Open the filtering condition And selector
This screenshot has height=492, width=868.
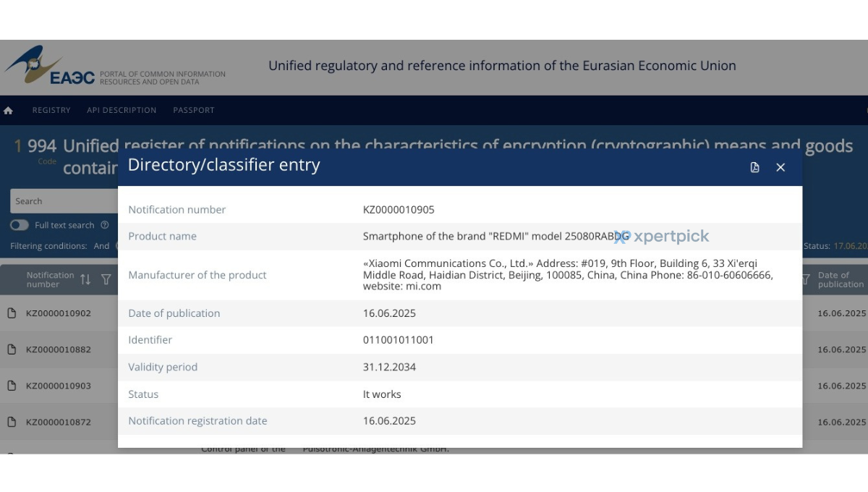pyautogui.click(x=101, y=246)
